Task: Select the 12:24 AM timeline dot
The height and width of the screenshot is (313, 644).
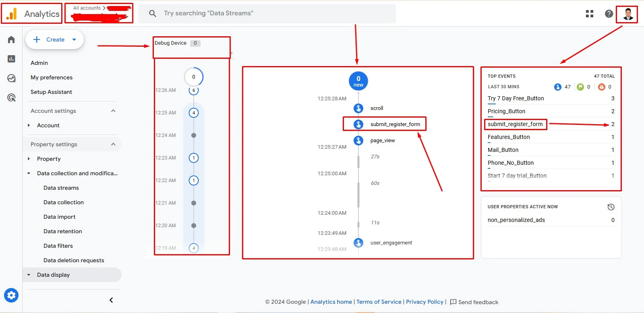Action: click(x=194, y=135)
